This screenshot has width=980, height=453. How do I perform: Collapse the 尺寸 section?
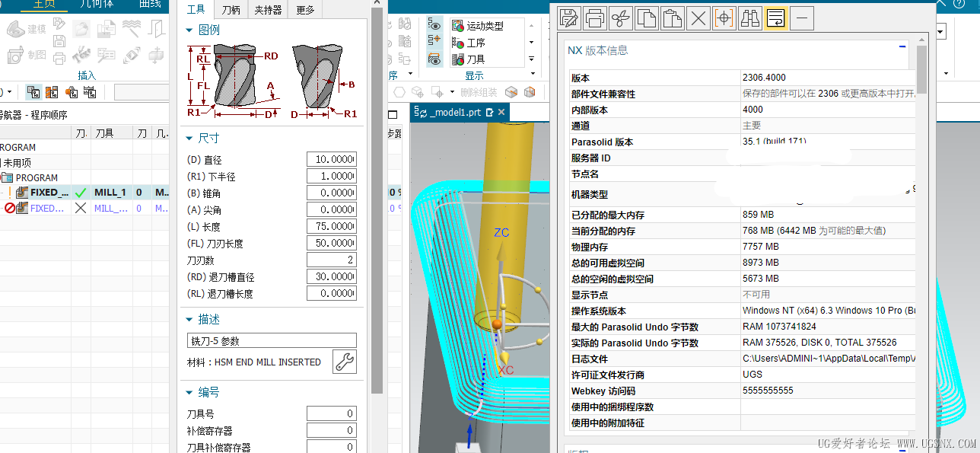[x=190, y=139]
